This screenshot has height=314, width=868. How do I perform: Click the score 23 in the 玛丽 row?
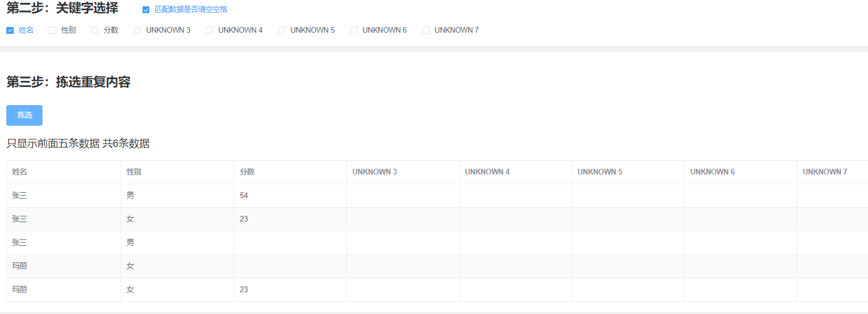pyautogui.click(x=290, y=290)
